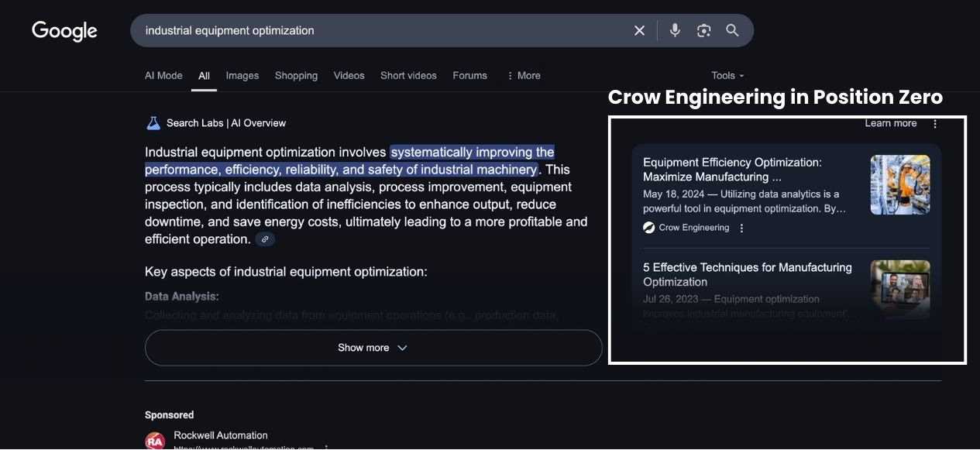Open the Images tab
The width and height of the screenshot is (980, 450).
click(x=242, y=75)
